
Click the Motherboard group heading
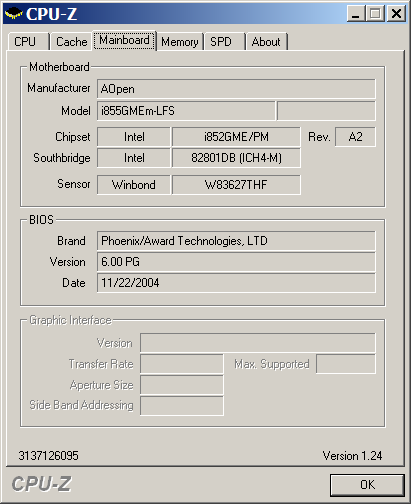[59, 67]
